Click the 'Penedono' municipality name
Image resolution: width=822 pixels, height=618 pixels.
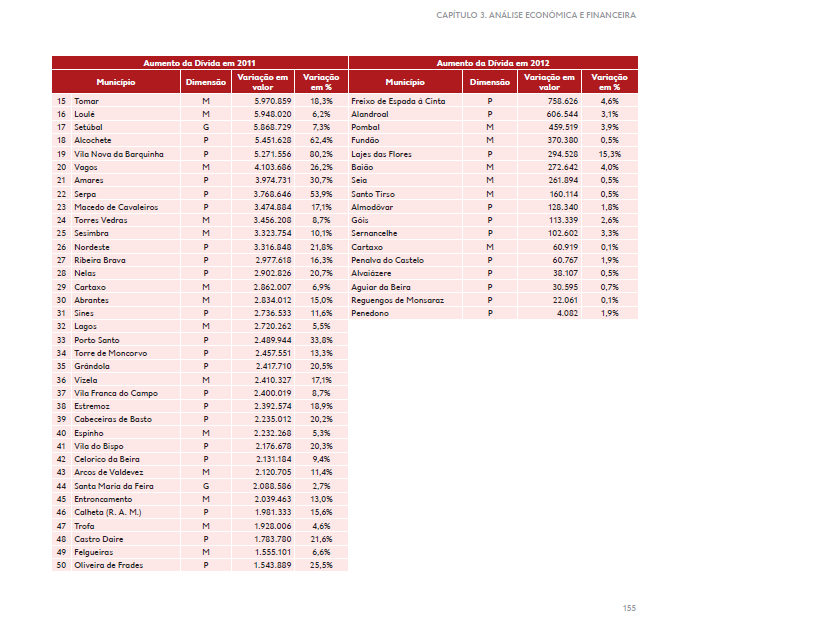pyautogui.click(x=369, y=313)
